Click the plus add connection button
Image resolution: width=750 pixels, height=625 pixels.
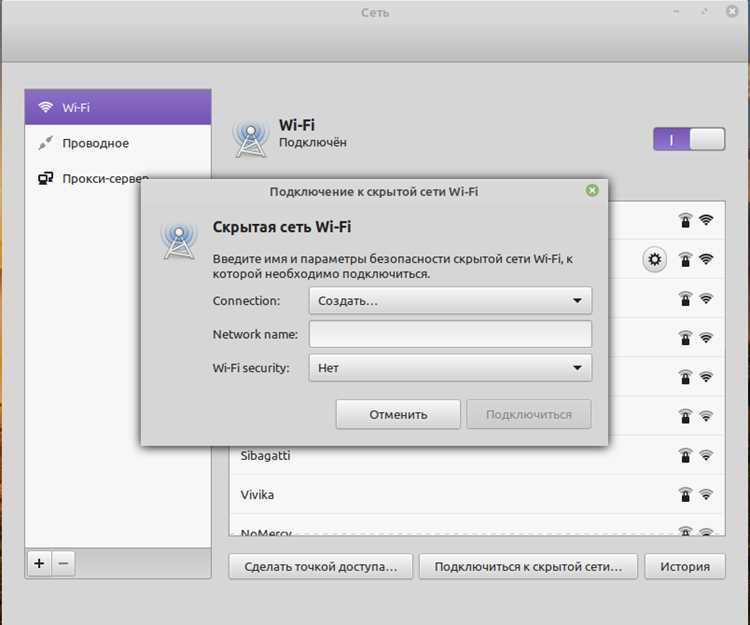(39, 563)
